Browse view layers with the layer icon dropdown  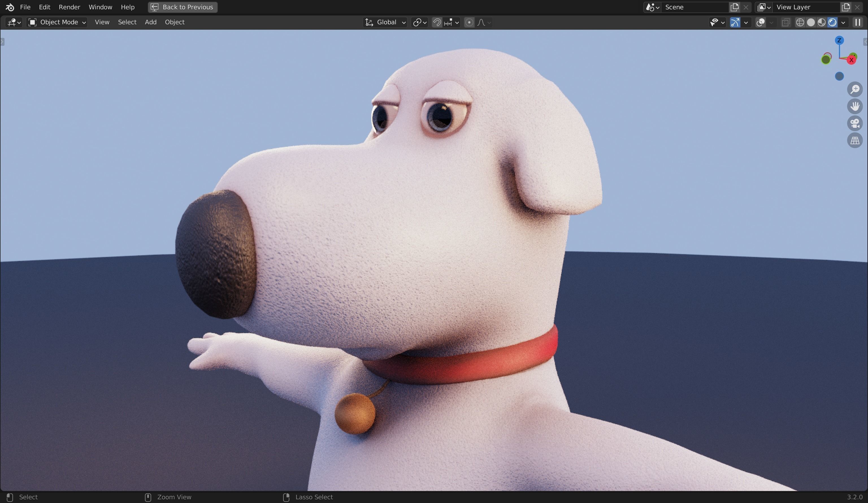pyautogui.click(x=764, y=7)
